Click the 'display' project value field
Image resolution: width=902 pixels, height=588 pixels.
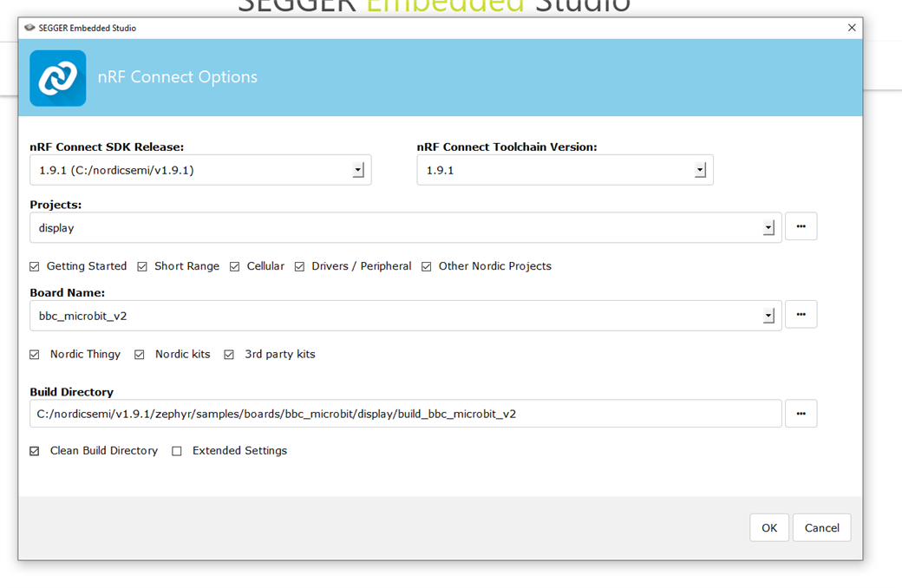click(x=406, y=228)
